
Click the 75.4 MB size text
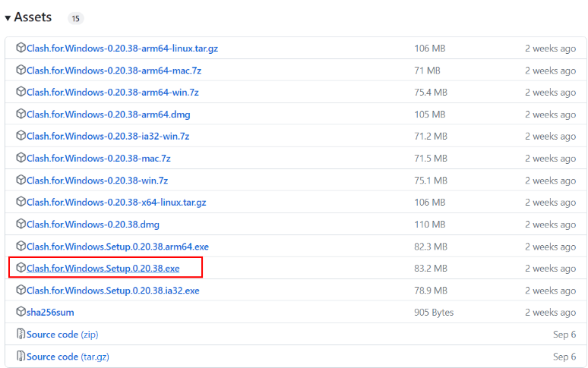pos(431,92)
